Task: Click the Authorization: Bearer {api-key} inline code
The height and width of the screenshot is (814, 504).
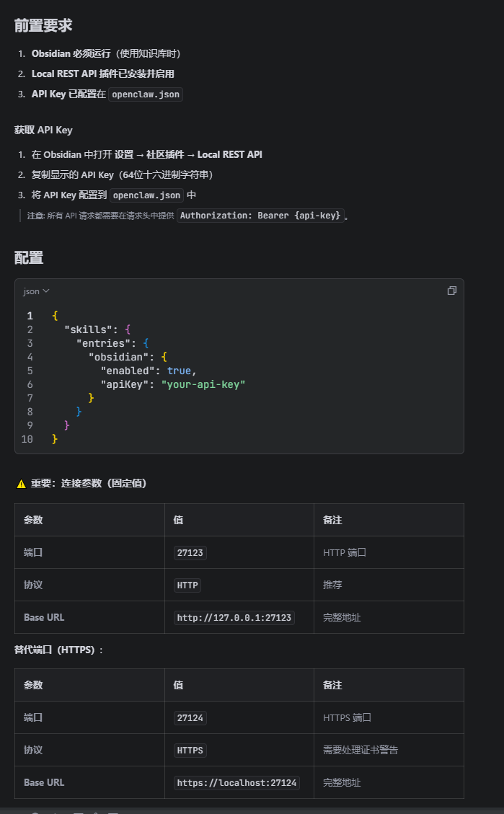Action: tap(261, 216)
